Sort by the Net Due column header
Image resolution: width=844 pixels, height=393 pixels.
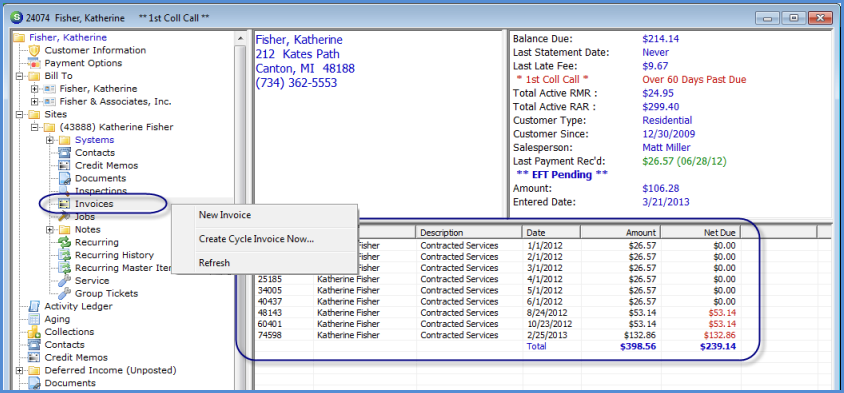tap(701, 233)
